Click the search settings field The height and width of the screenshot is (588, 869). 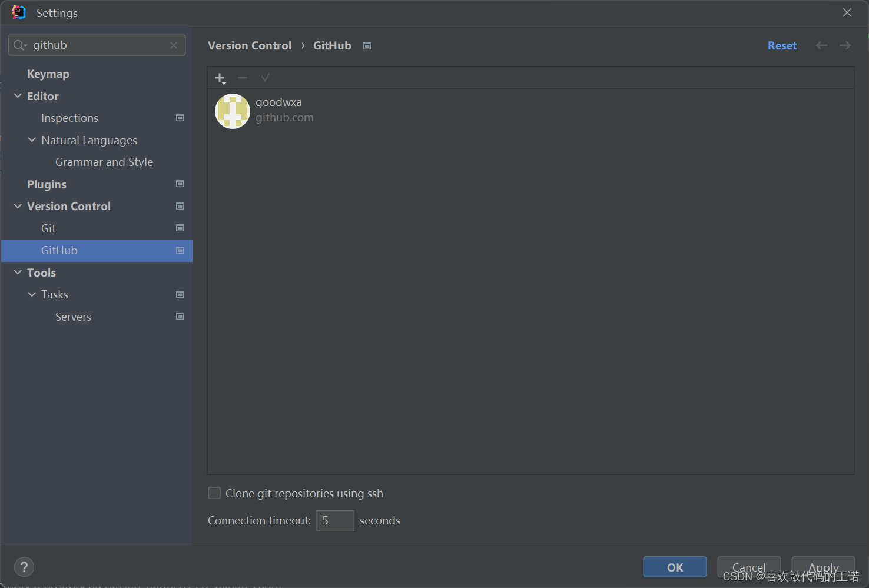[x=97, y=45]
